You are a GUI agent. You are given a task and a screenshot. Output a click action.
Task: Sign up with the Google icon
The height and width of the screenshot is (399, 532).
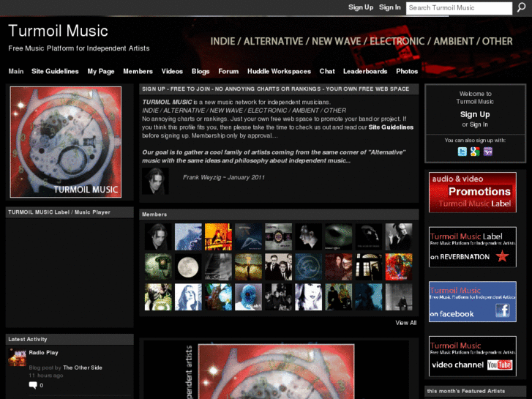[475, 152]
